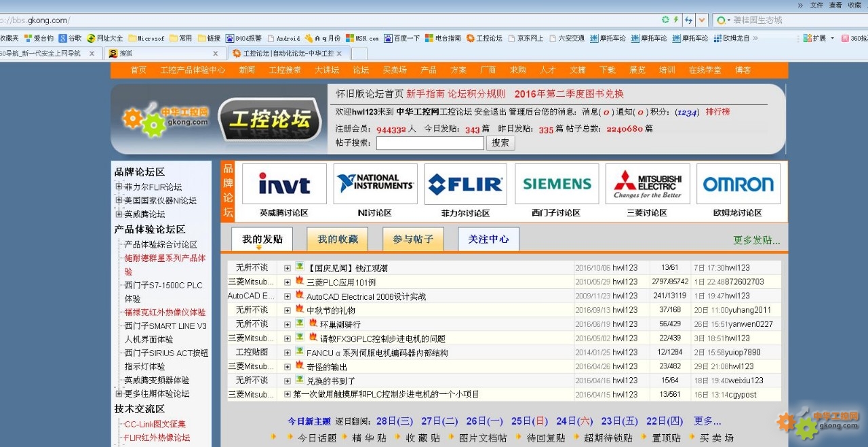Viewport: 868px width, 447px height.
Task: Open the 8404报警 bookmark
Action: 243,39
